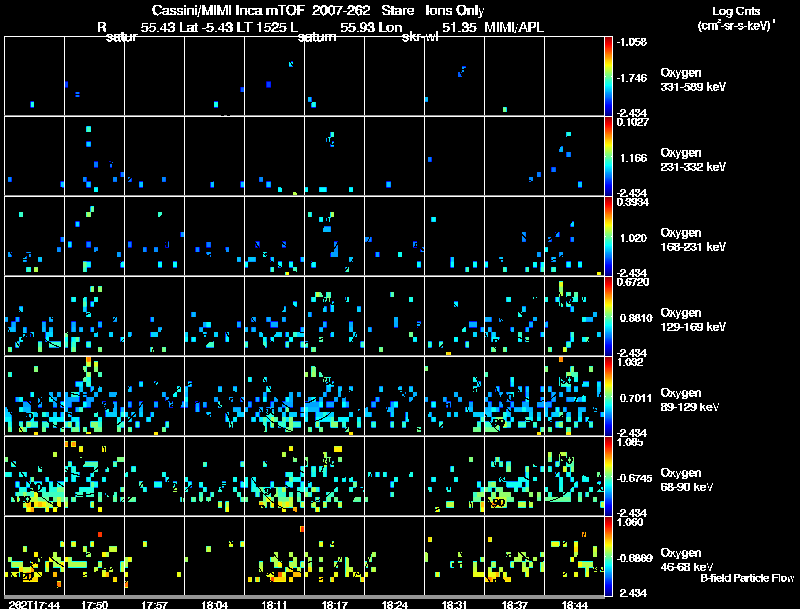This screenshot has width=800, height=609.
Task: Click the 262T17:44 time axis marker
Action: (34, 605)
